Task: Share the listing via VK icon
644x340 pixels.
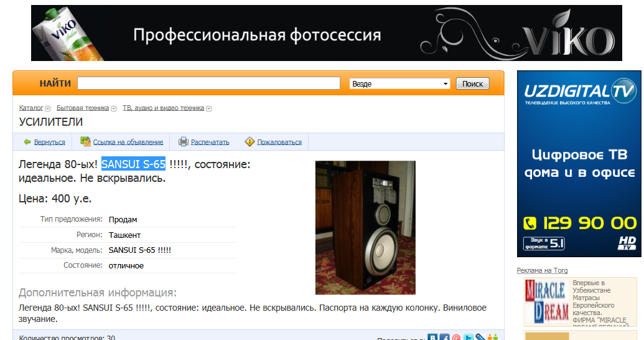Action: (x=432, y=338)
